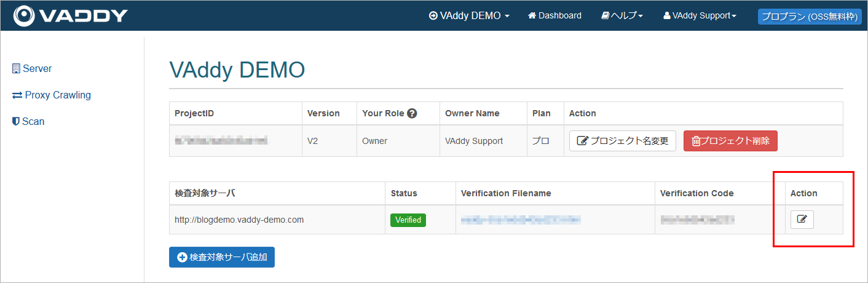
Task: Expand the ヘルプ help menu
Action: [622, 16]
